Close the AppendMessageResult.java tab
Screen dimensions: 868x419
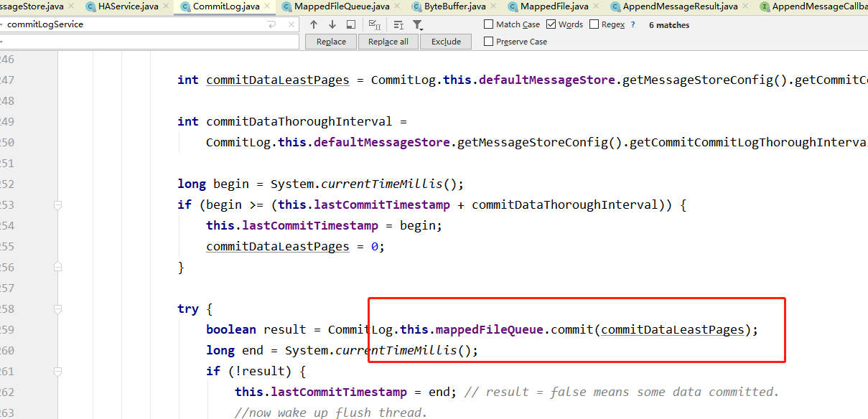[x=745, y=6]
